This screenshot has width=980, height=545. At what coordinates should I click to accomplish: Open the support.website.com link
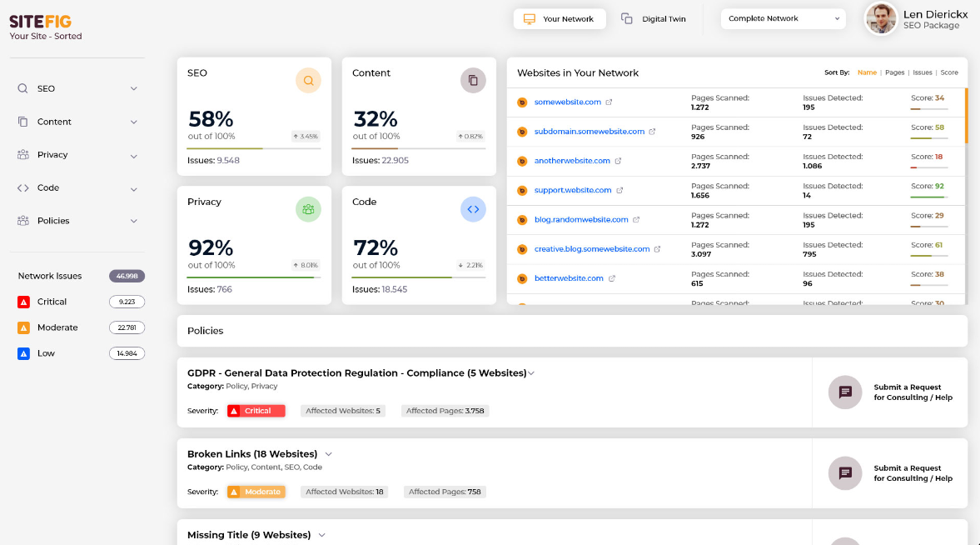[573, 190]
